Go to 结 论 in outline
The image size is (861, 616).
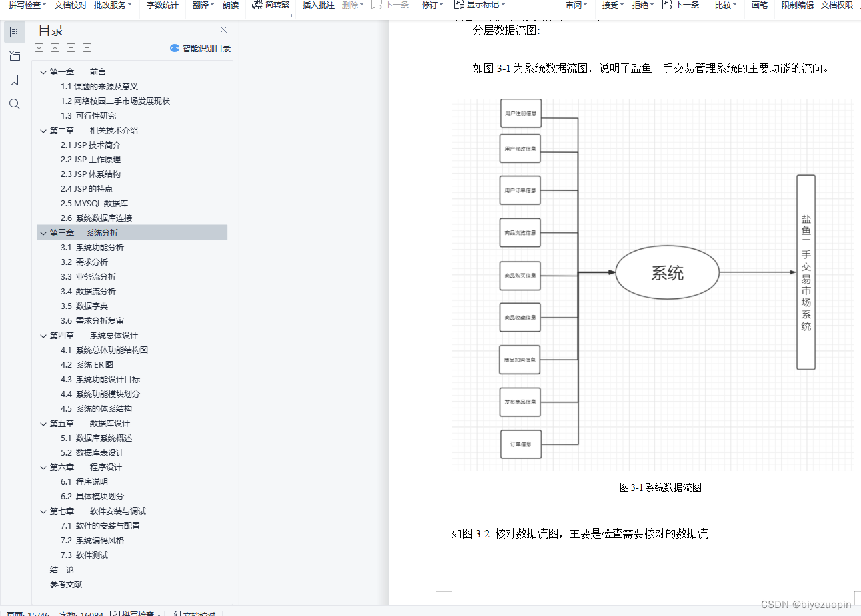pyautogui.click(x=62, y=570)
